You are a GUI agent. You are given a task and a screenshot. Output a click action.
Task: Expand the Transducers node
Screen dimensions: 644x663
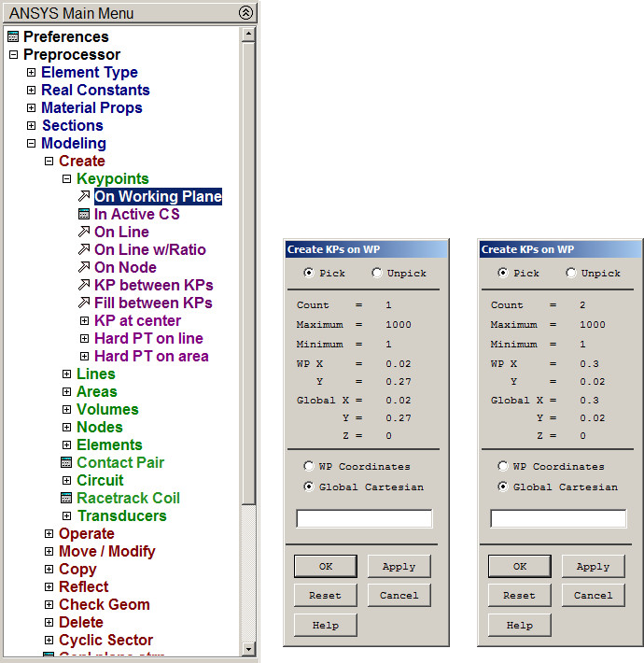tap(67, 515)
